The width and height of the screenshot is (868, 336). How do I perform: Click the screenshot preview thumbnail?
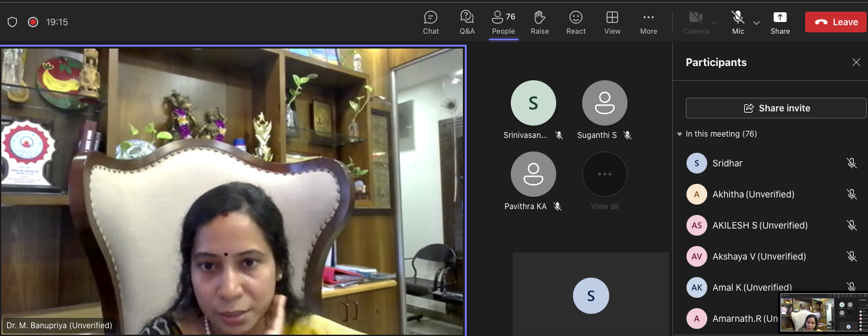tap(823, 314)
